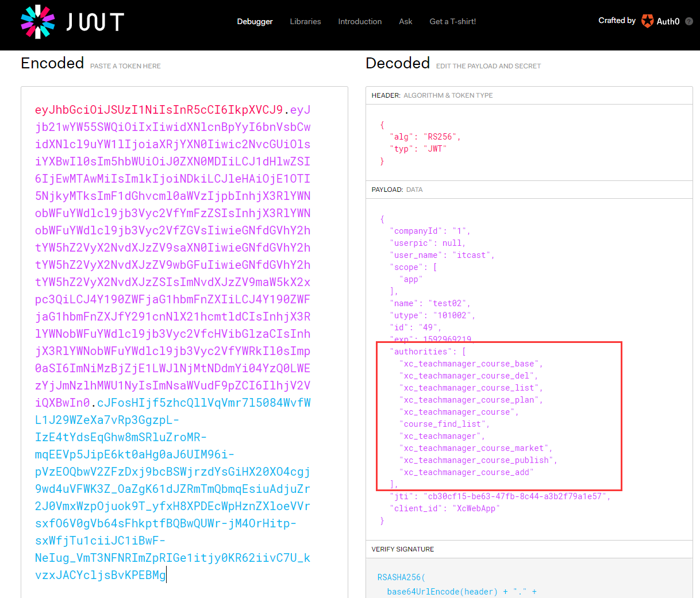Click the "typ": "JWT" line in header
Viewport: 700px width, 598px height.
[x=418, y=149]
